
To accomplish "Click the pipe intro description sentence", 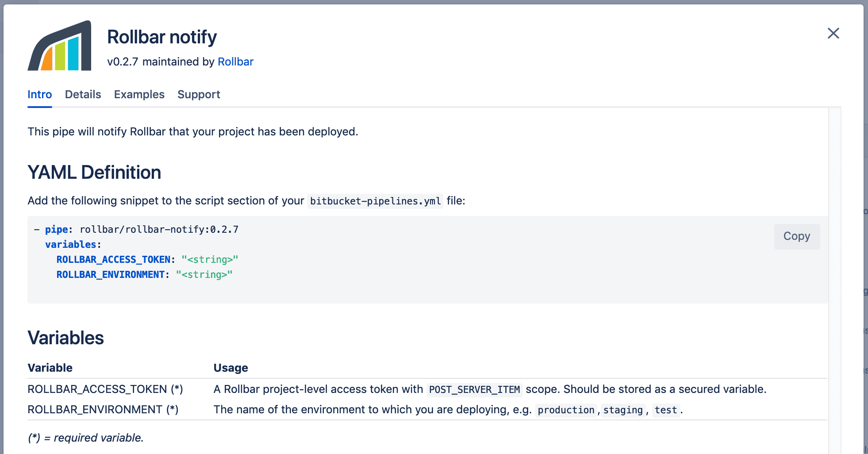I will [193, 131].
